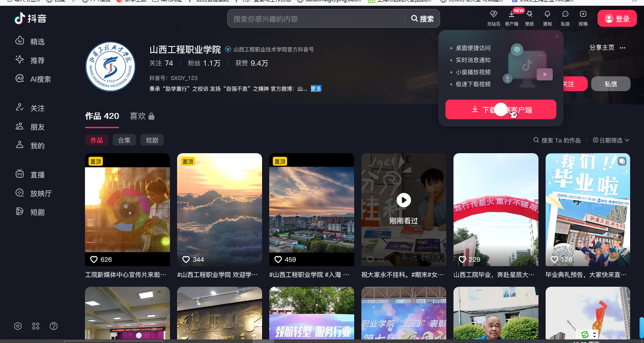The image size is (644, 343).
Task: Select the 合集 filter tab
Action: point(124,140)
